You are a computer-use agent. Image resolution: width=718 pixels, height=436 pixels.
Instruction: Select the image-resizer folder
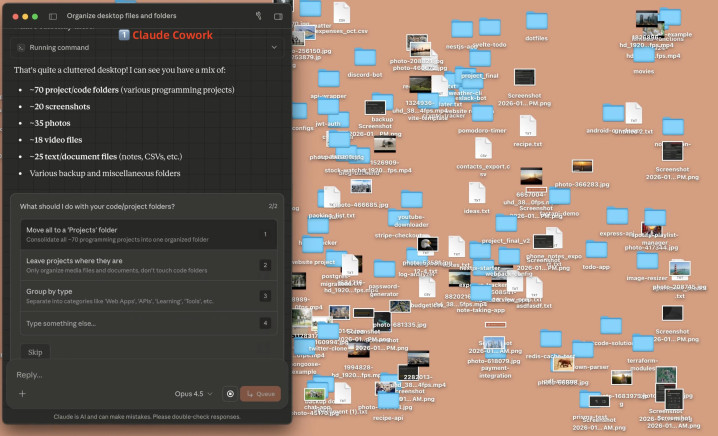[x=647, y=261]
